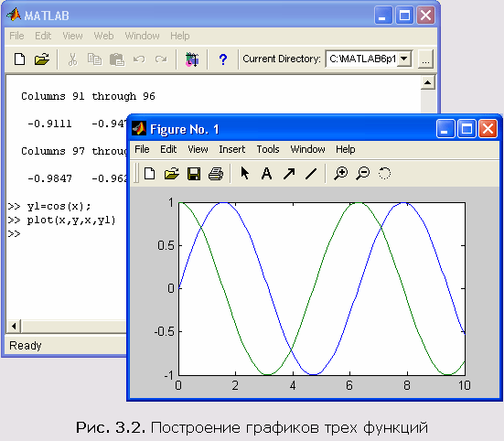Click 'Columns 91 through 96' text
This screenshot has width=504, height=441.
[x=88, y=96]
